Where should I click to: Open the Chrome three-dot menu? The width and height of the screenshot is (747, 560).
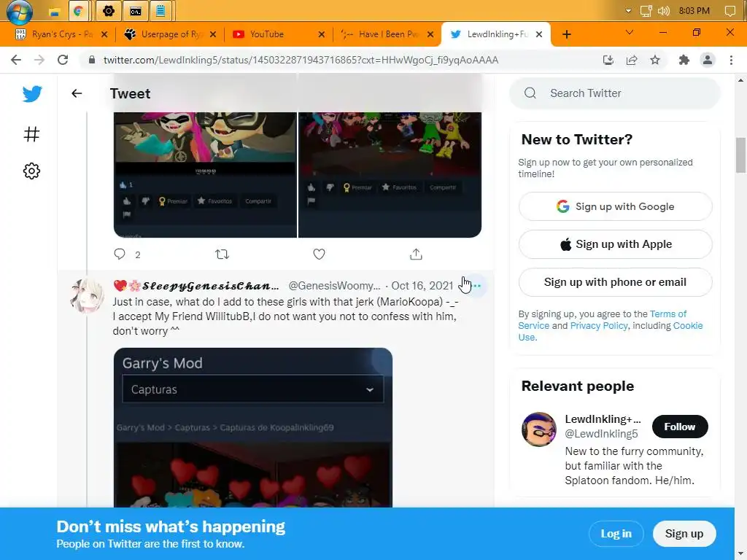tap(731, 60)
